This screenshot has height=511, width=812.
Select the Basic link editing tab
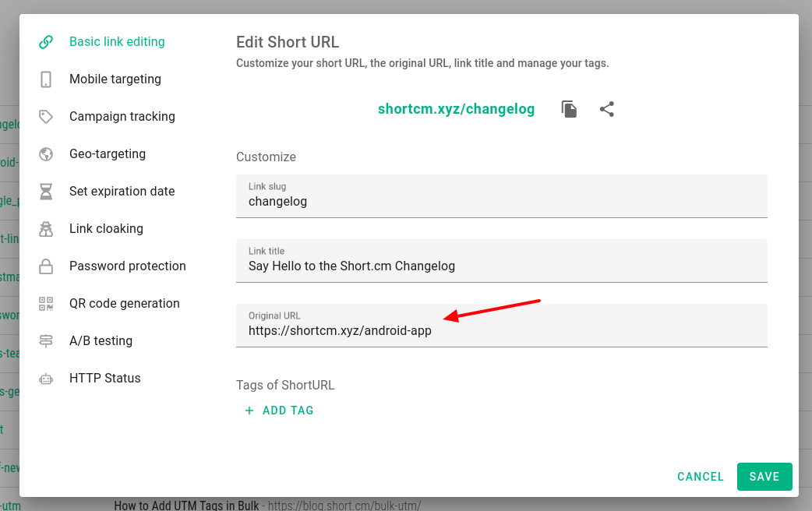click(x=117, y=42)
